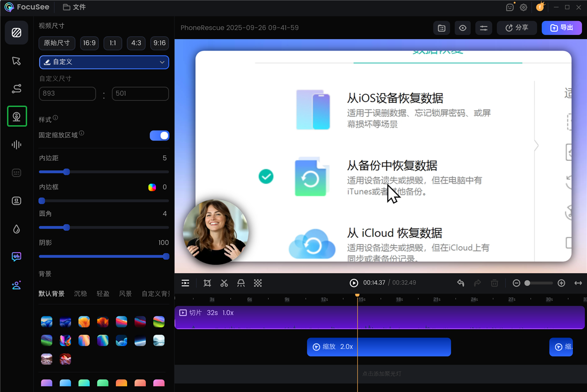The height and width of the screenshot is (392, 587).
Task: Click the 分享 share button
Action: click(517, 28)
